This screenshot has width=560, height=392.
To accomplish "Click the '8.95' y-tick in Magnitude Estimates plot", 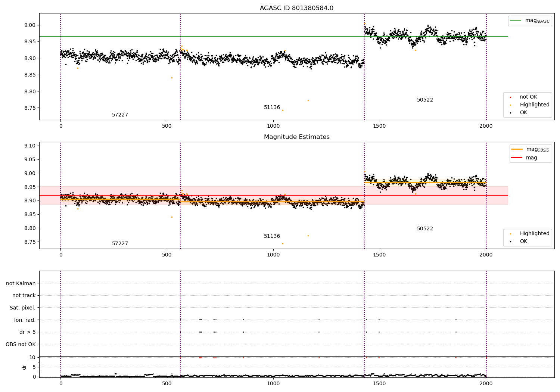I will (x=29, y=187).
